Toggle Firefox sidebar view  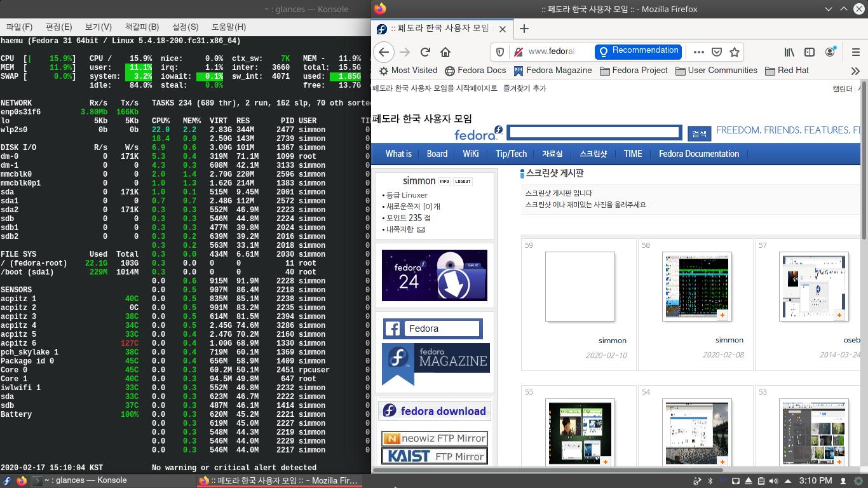[x=810, y=52]
